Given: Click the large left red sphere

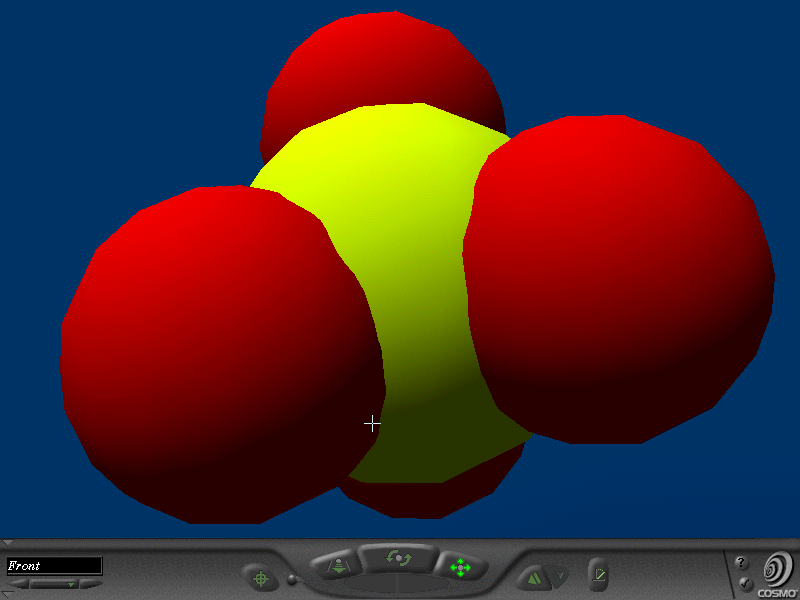Looking at the screenshot, I should pos(215,350).
